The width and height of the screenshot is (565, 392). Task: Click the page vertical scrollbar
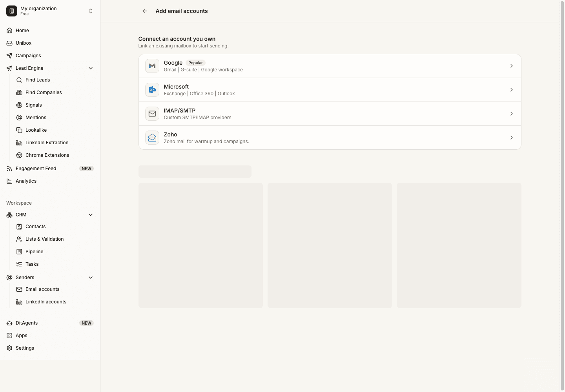562,196
